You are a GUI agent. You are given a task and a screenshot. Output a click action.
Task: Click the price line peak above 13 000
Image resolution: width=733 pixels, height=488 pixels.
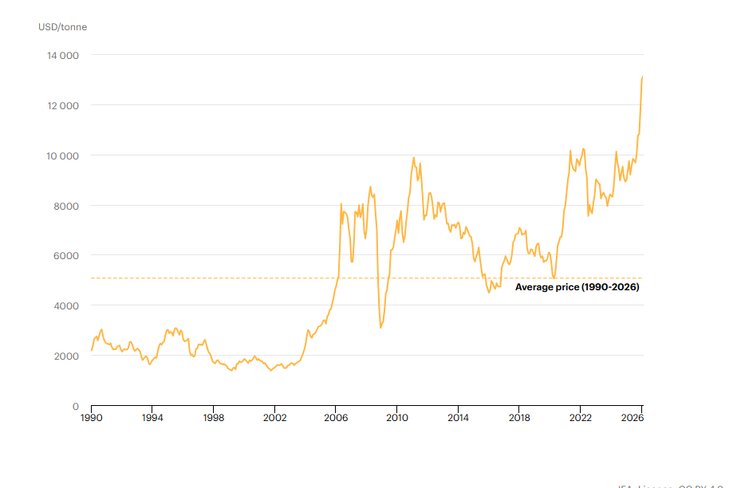coord(641,77)
